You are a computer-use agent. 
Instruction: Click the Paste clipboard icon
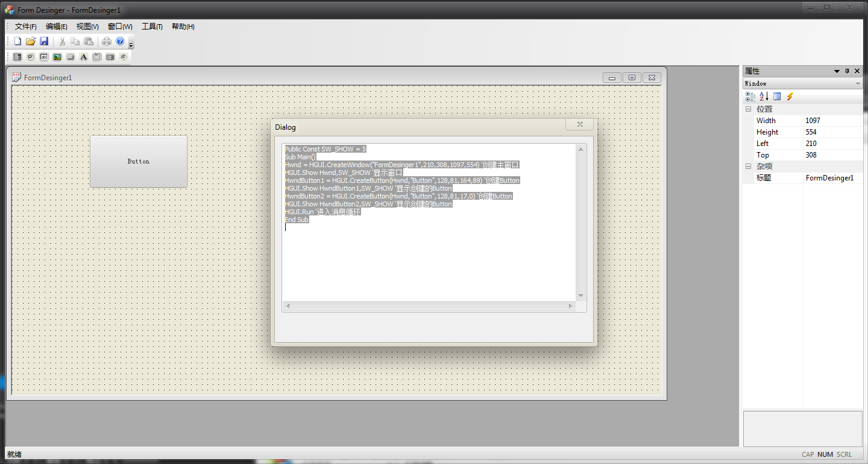(89, 42)
